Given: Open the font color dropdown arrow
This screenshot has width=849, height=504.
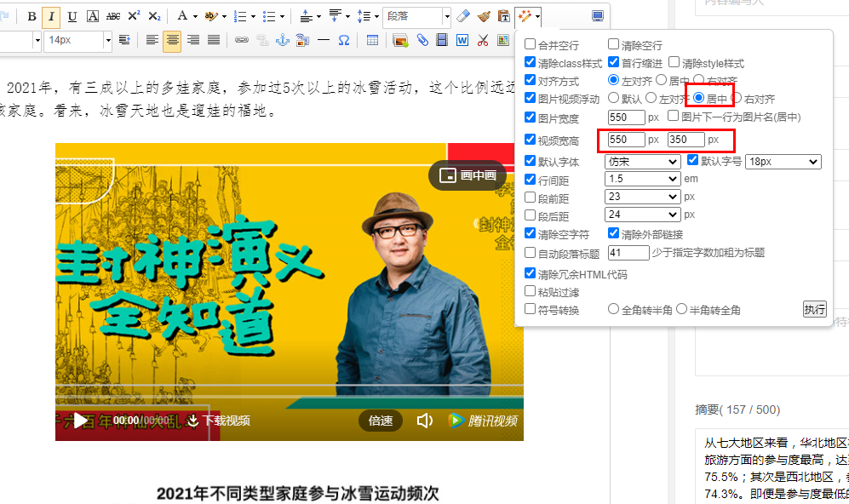Looking at the screenshot, I should [x=195, y=17].
